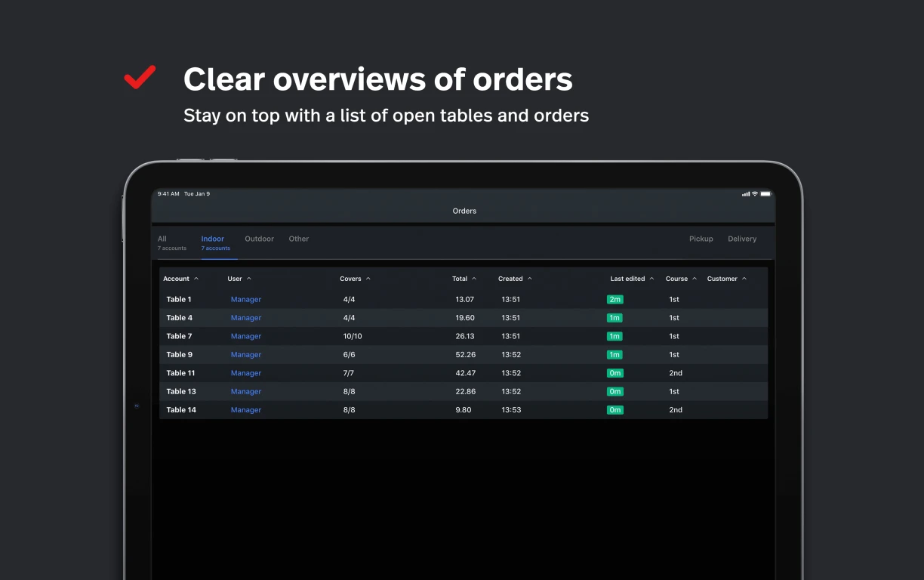Click the 2m badge for Table 1
The width and height of the screenshot is (924, 580).
(615, 300)
